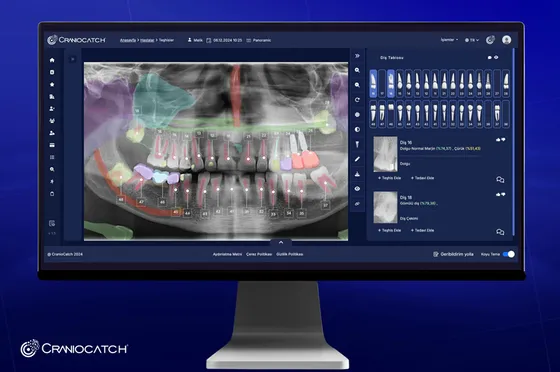Click Teşhis Ekle under Diş 18
Image resolution: width=560 pixels, height=372 pixels.
coord(390,230)
